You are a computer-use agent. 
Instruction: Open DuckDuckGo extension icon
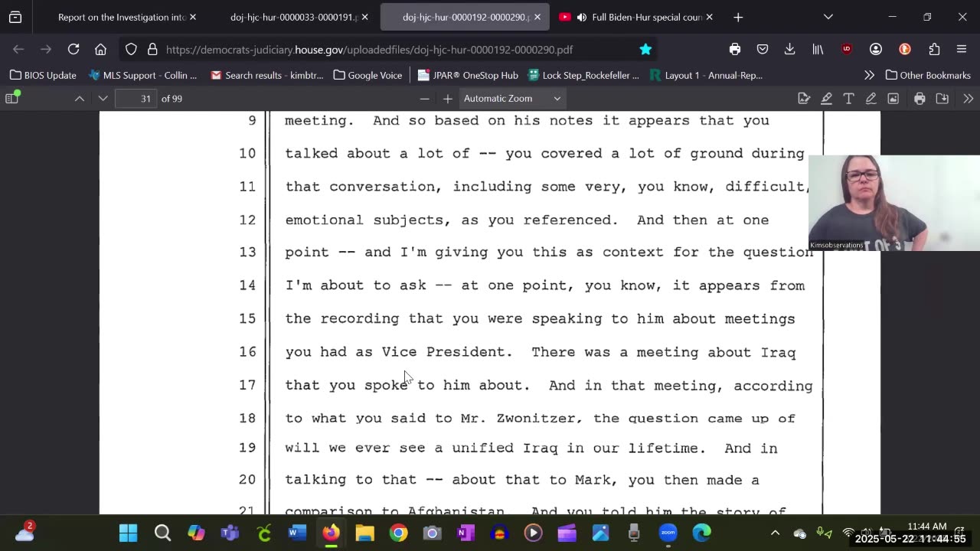(905, 49)
